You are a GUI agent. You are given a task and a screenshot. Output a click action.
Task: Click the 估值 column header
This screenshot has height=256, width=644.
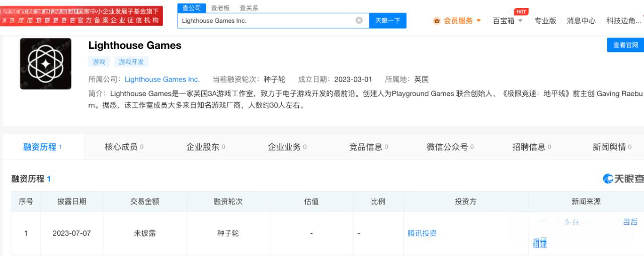(x=311, y=201)
